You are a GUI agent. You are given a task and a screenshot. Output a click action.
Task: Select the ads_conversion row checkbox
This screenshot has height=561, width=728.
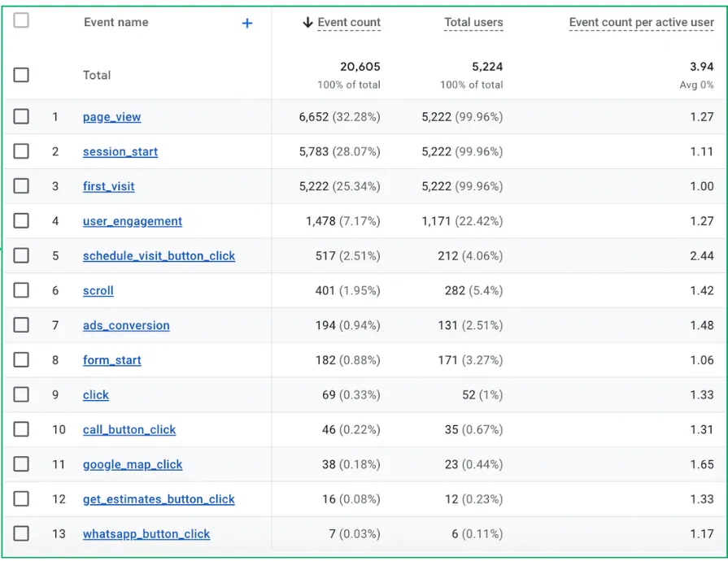point(21,325)
